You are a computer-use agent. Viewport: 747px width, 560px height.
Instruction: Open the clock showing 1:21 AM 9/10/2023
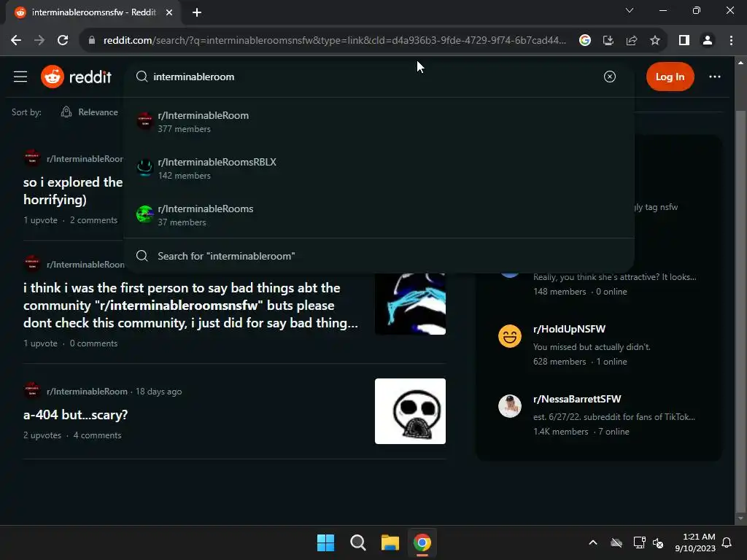click(695, 542)
